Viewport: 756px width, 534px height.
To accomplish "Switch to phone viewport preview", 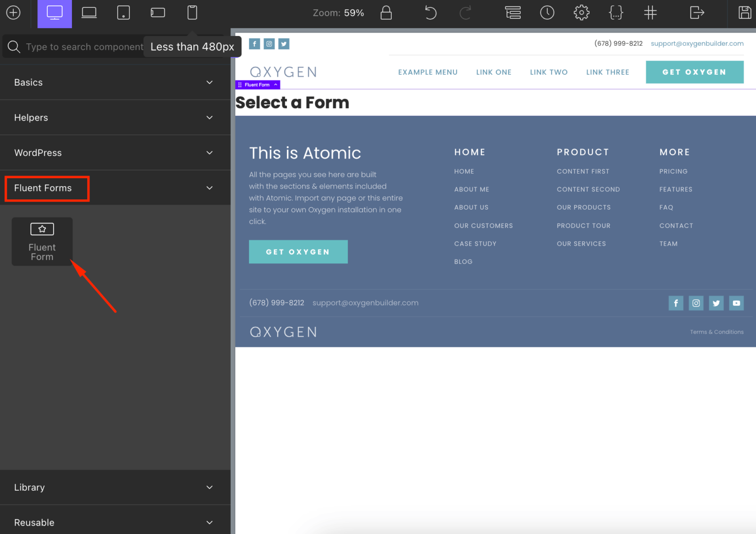I will [192, 13].
